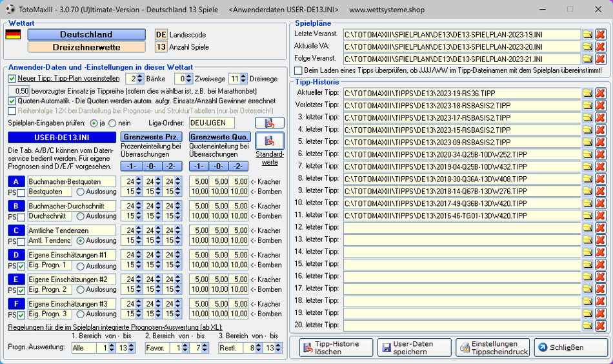Open folder icon for 7. letzter Tipp

587,166
